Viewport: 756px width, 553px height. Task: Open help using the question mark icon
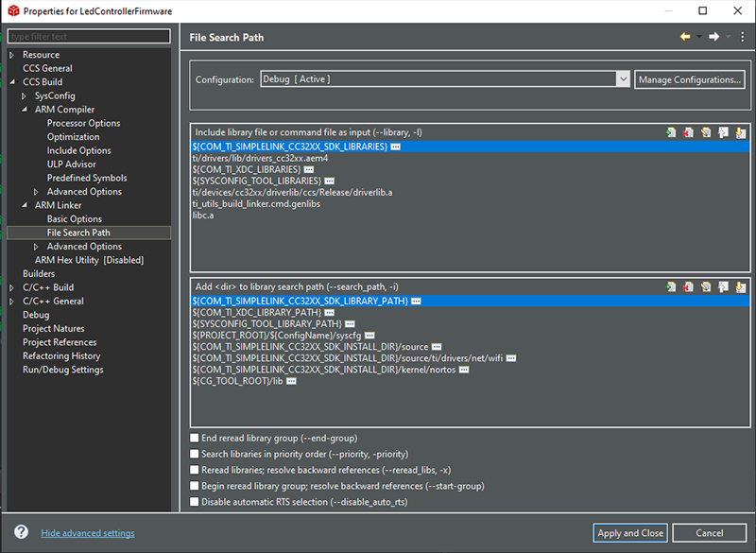click(x=21, y=532)
